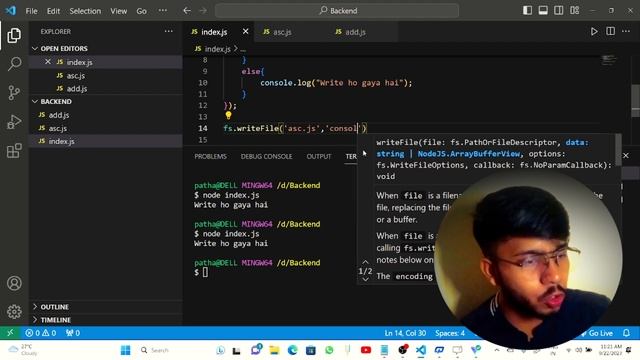Open Source Control view
Image resolution: width=640 pixels, height=360 pixels.
coord(14,93)
